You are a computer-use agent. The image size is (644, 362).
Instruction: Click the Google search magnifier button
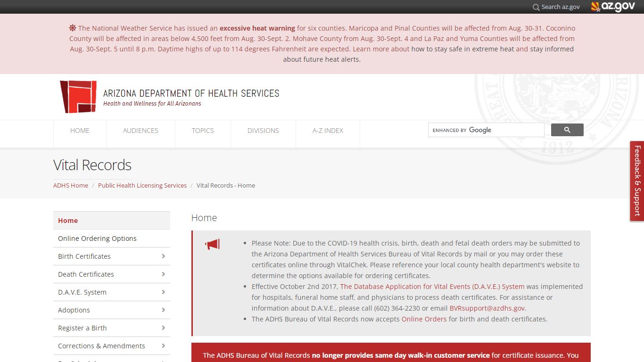click(567, 130)
